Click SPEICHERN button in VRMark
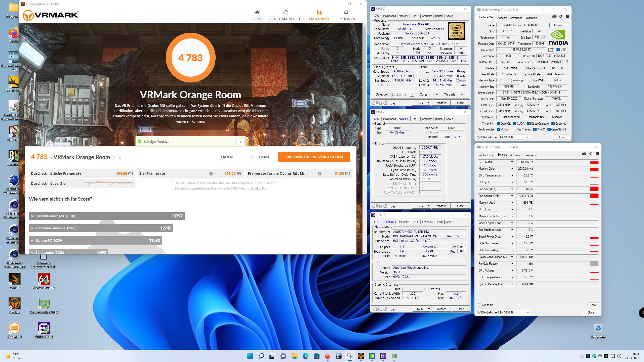 point(259,157)
